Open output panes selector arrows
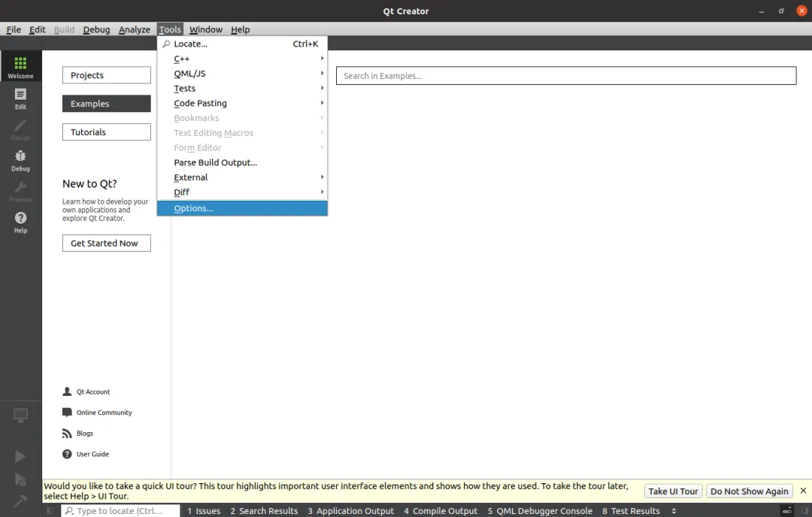The width and height of the screenshot is (812, 517). [674, 511]
